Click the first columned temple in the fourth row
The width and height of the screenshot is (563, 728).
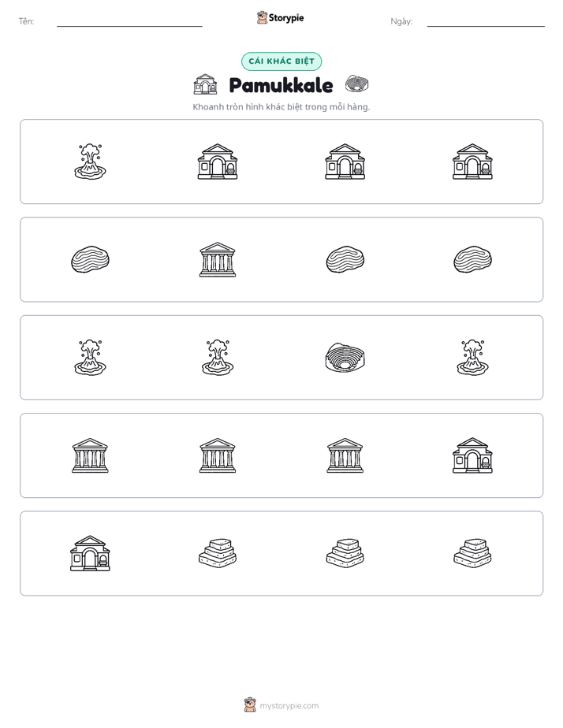pyautogui.click(x=90, y=455)
